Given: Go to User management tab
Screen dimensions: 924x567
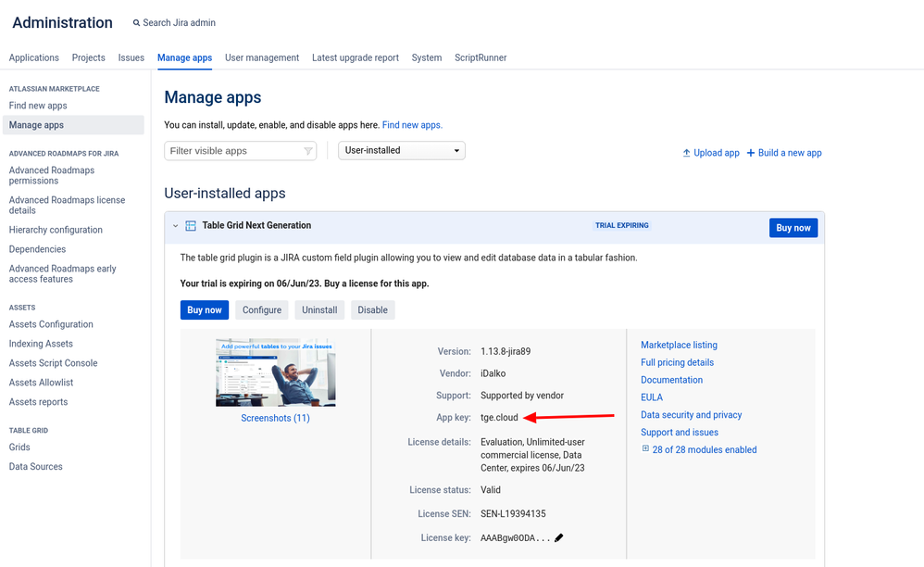Looking at the screenshot, I should click(262, 57).
